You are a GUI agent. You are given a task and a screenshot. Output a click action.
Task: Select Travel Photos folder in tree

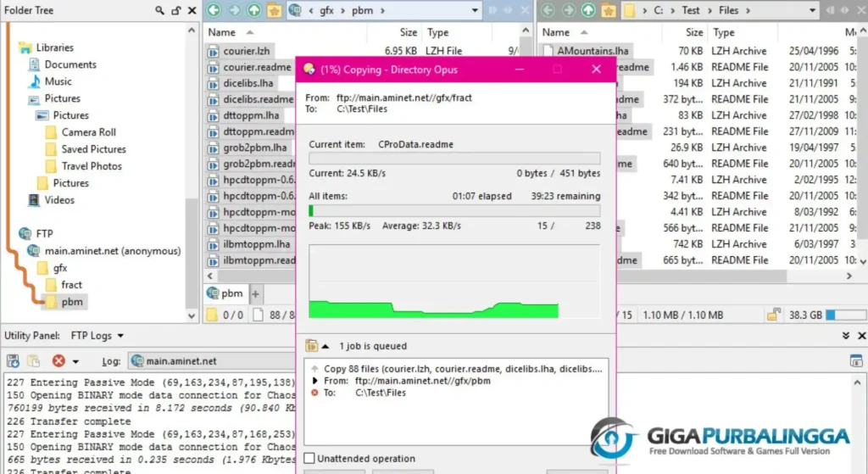tap(92, 166)
